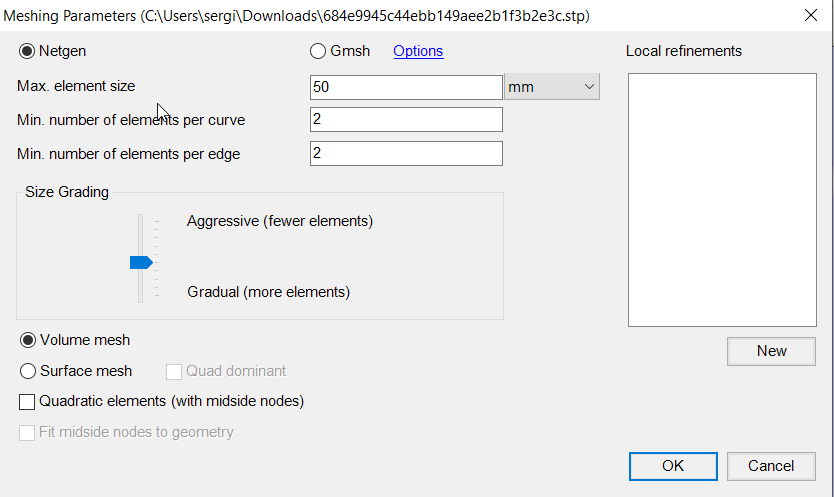Click the elements per curve field
This screenshot has height=497, width=834.
pos(406,120)
